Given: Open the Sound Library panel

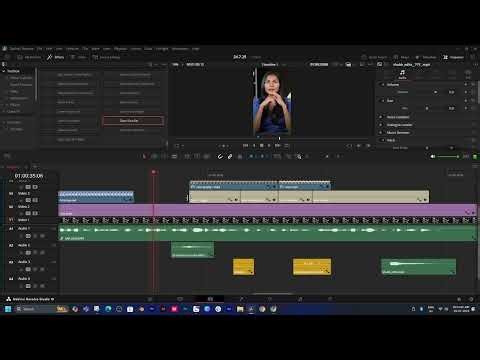Looking at the screenshot, I should [x=106, y=57].
